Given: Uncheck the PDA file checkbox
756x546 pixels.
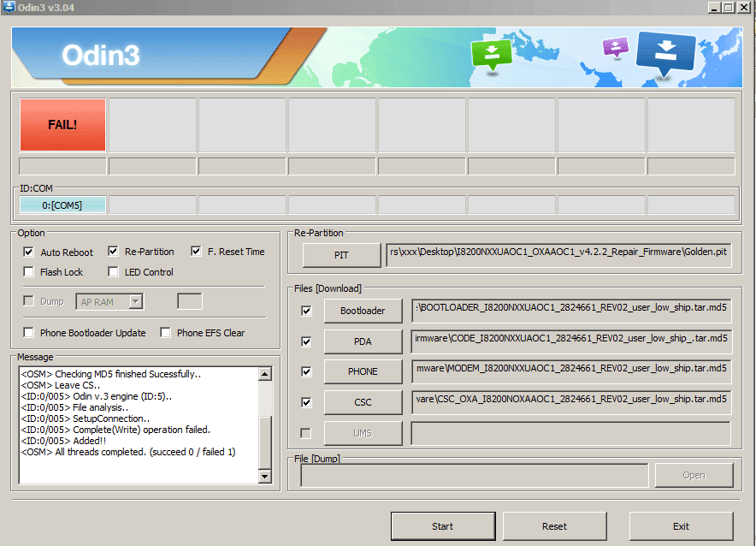Looking at the screenshot, I should coord(306,341).
